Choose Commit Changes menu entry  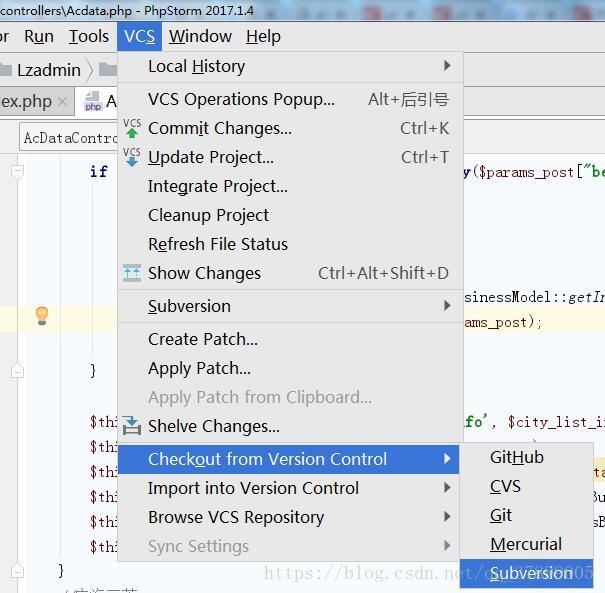click(x=290, y=128)
